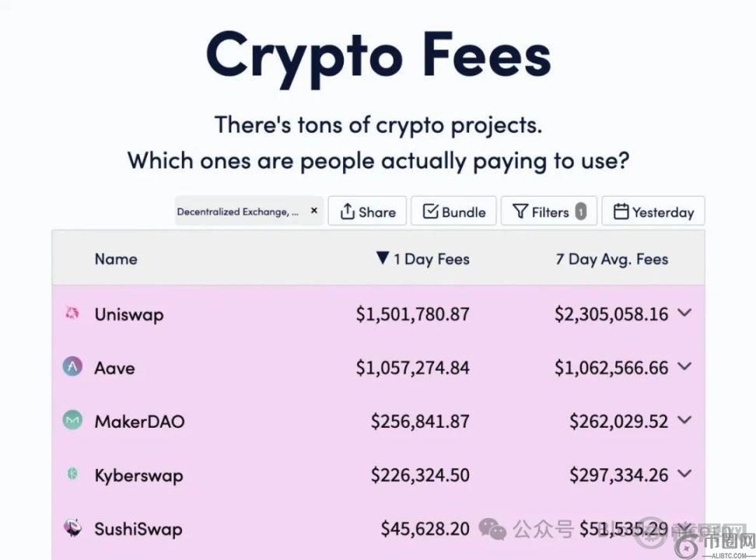The width and height of the screenshot is (756, 560).
Task: Sort by 1 Day Fees column
Action: (x=422, y=259)
